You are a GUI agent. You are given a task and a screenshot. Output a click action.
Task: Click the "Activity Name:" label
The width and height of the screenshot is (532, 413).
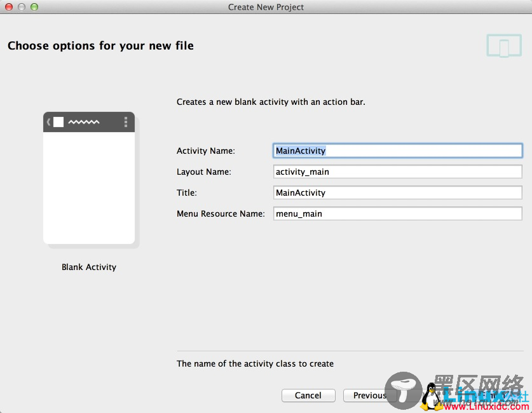205,151
